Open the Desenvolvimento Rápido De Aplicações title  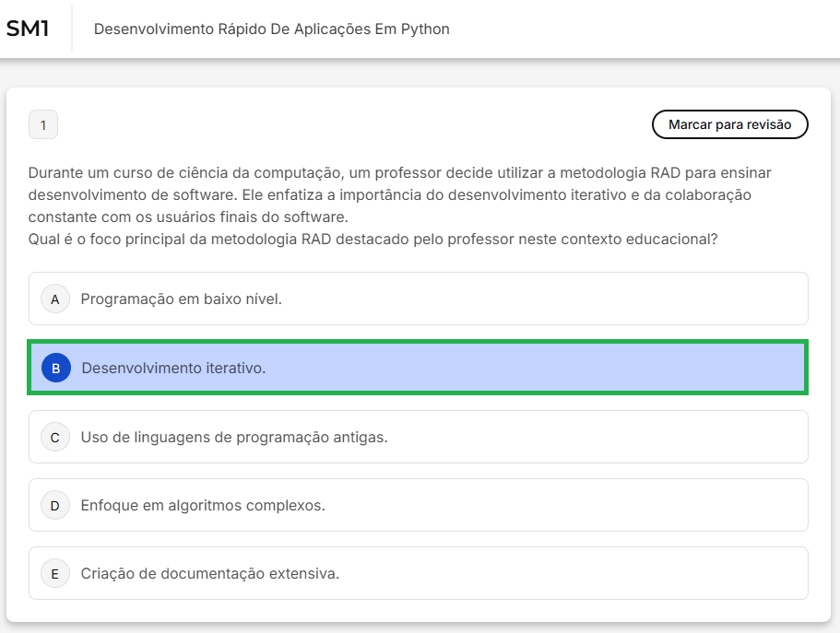point(271,29)
